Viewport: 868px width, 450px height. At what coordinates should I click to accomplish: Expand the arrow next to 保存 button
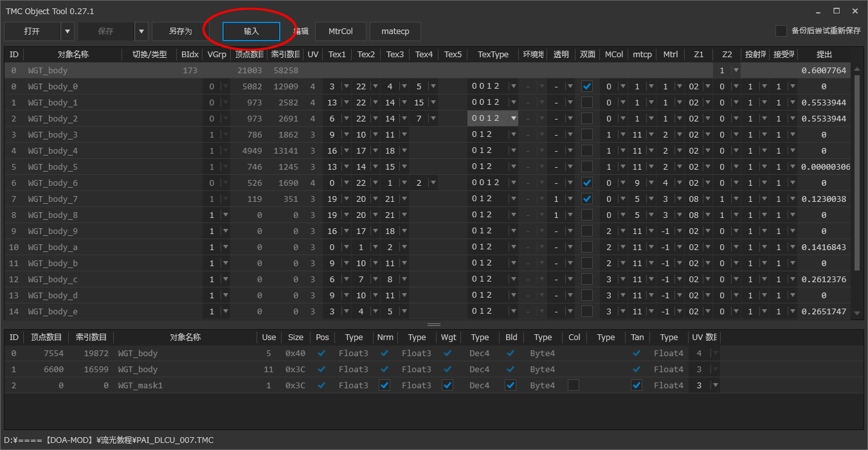[x=141, y=31]
